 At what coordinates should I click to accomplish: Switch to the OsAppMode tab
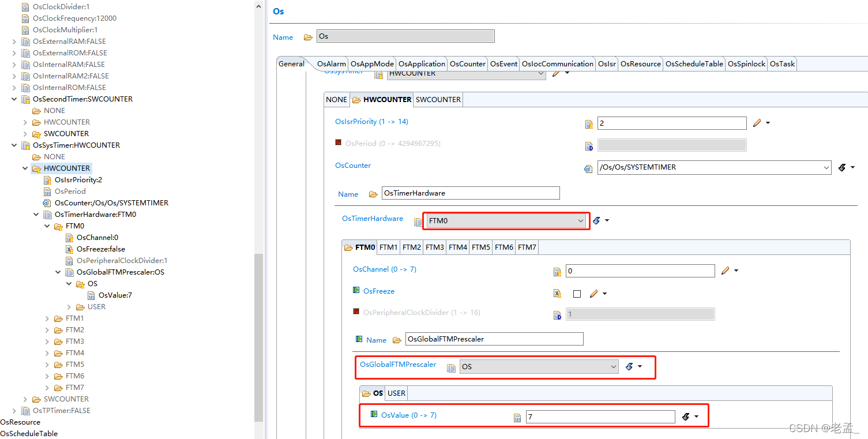[x=372, y=64]
